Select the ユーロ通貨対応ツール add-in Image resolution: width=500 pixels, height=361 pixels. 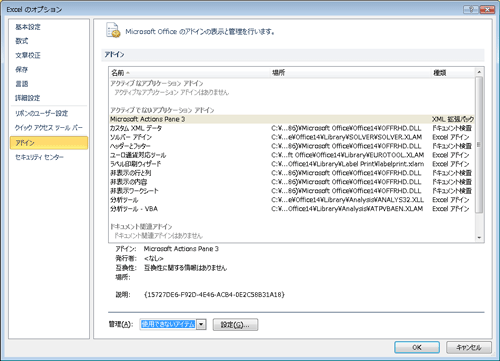tap(292, 155)
